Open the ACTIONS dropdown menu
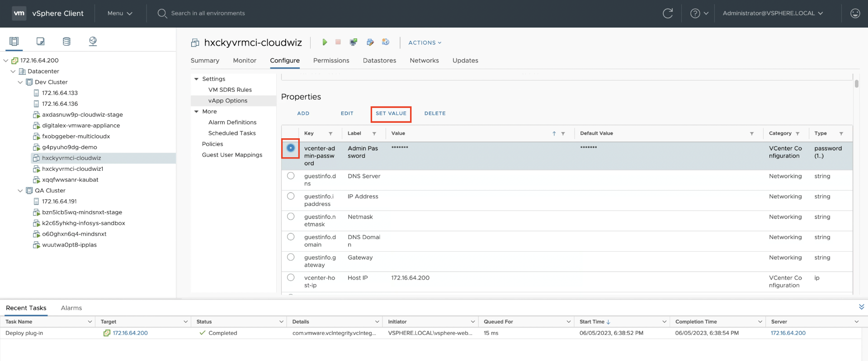Viewport: 868px width, 361px height. click(x=425, y=42)
